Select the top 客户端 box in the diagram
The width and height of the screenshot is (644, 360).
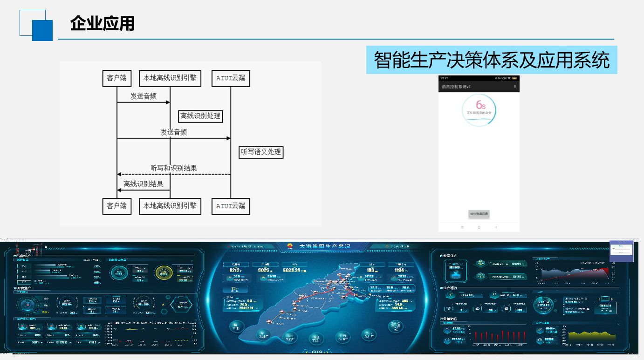click(116, 78)
